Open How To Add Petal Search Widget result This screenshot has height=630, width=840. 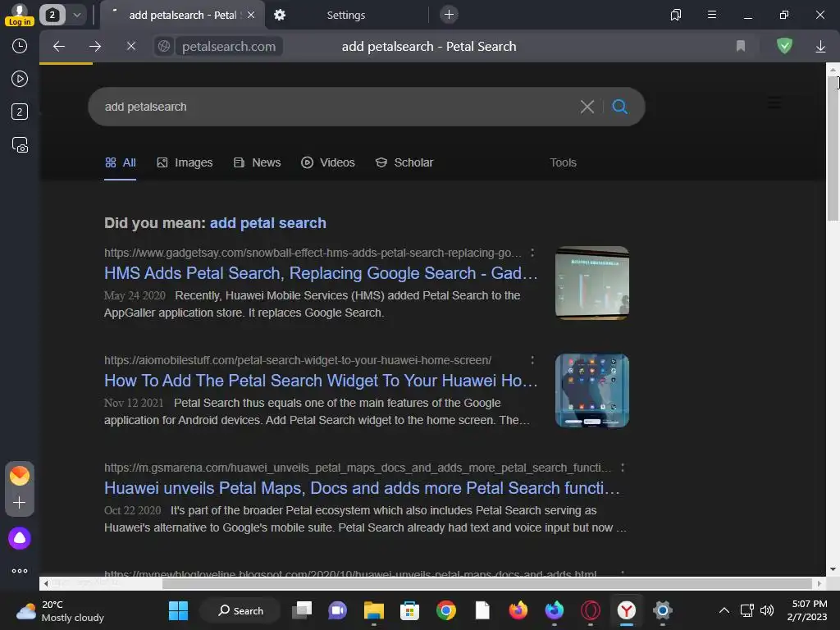[x=321, y=381]
